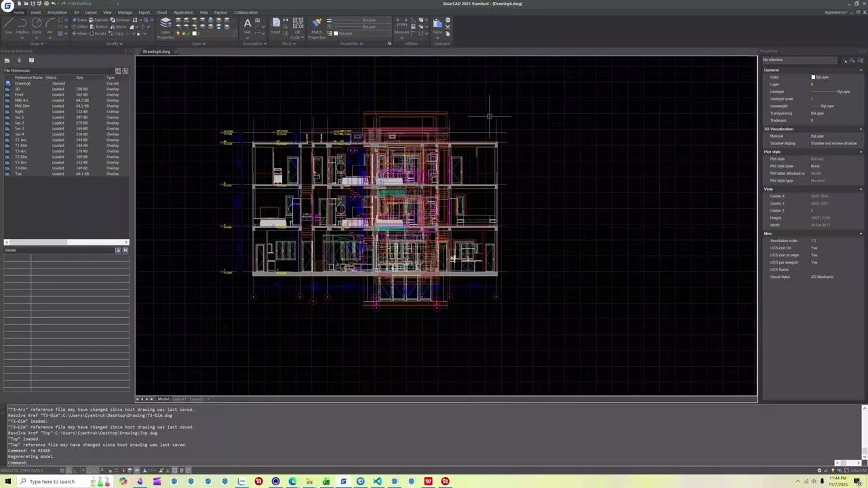
Task: Collapse the Misc section in Properties
Action: click(x=861, y=234)
